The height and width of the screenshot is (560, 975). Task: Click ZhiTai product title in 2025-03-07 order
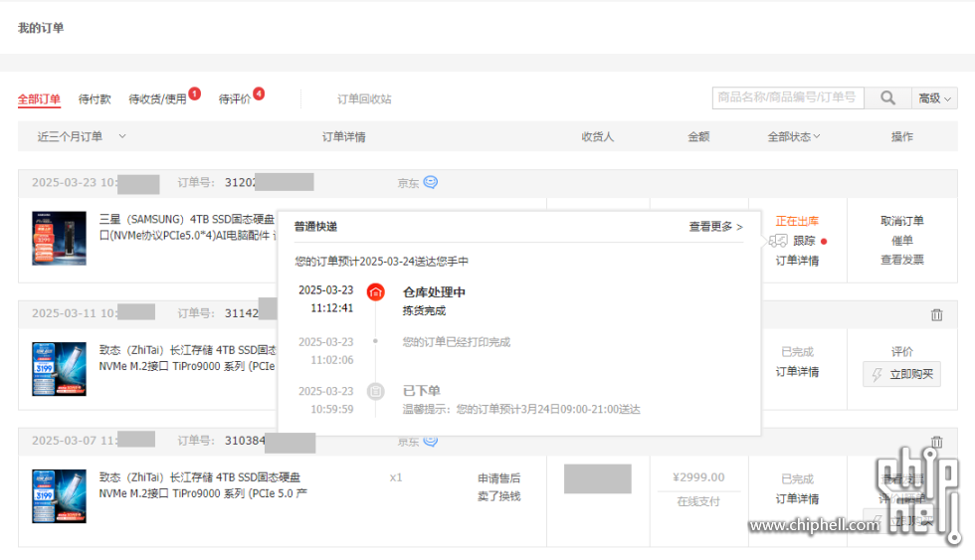point(203,484)
